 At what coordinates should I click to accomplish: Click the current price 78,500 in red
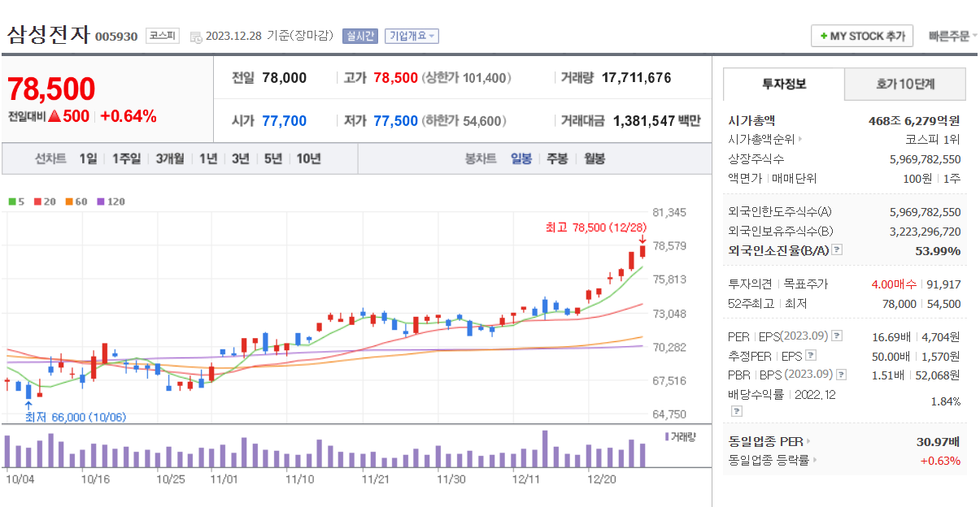51,89
